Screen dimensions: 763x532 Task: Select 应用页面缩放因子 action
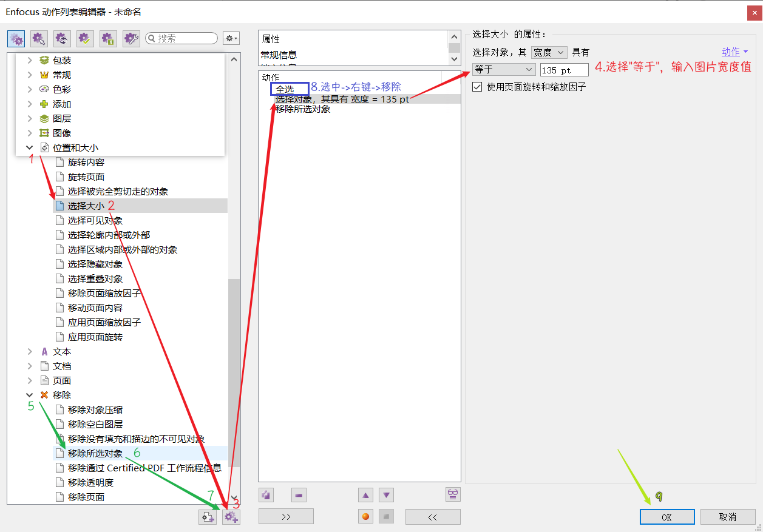pyautogui.click(x=104, y=322)
